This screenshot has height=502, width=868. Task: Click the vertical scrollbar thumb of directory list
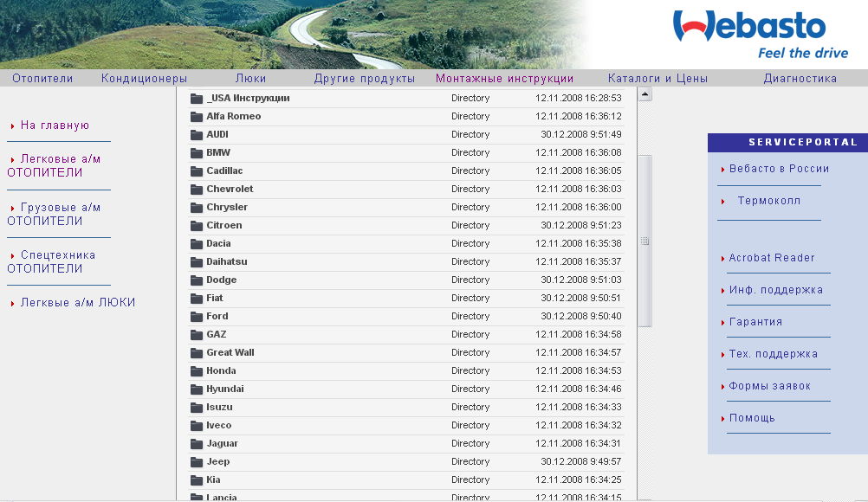[645, 241]
